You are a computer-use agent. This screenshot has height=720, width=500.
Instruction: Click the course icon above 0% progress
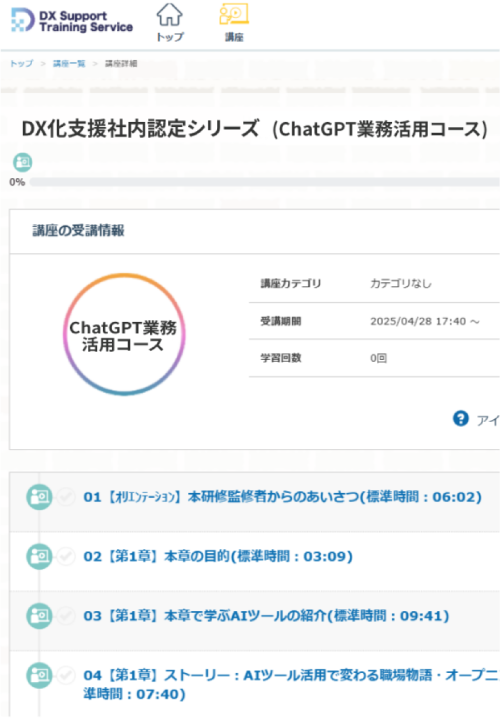(22, 162)
